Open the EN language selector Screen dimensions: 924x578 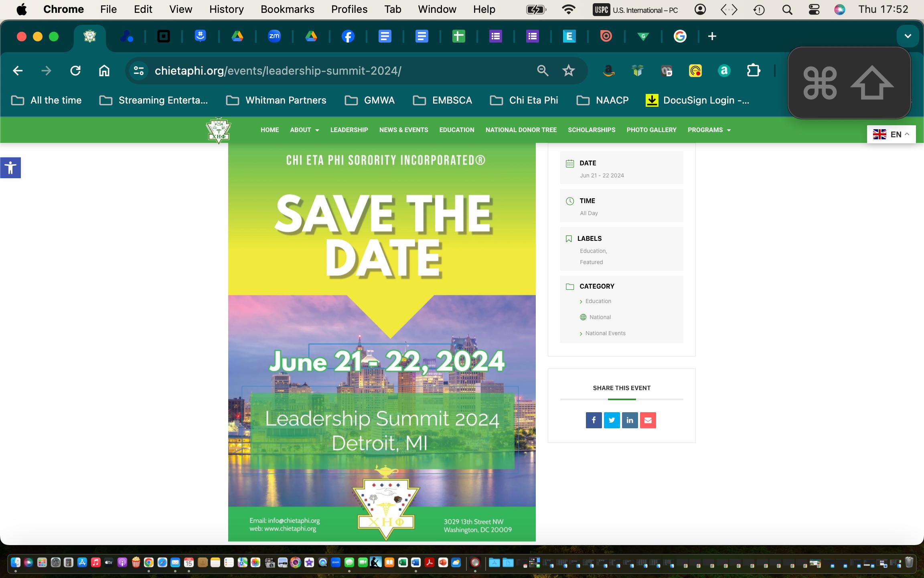point(891,134)
